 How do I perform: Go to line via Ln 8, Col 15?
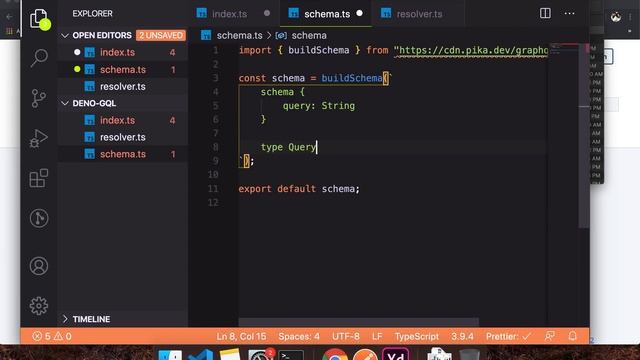pyautogui.click(x=241, y=336)
